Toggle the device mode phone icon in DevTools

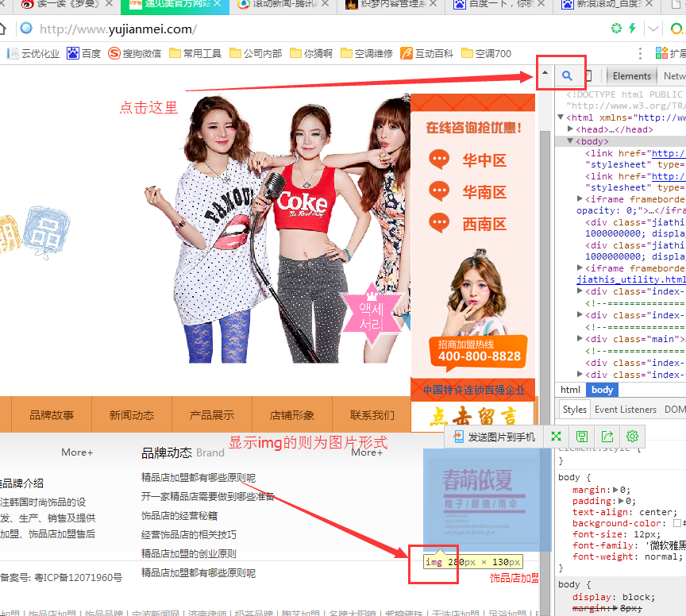[x=588, y=76]
